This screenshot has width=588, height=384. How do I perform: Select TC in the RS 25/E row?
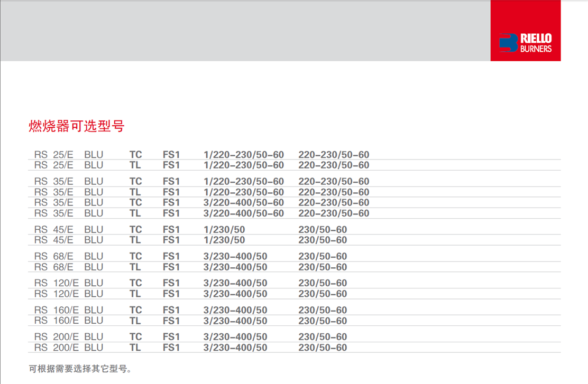(x=136, y=155)
